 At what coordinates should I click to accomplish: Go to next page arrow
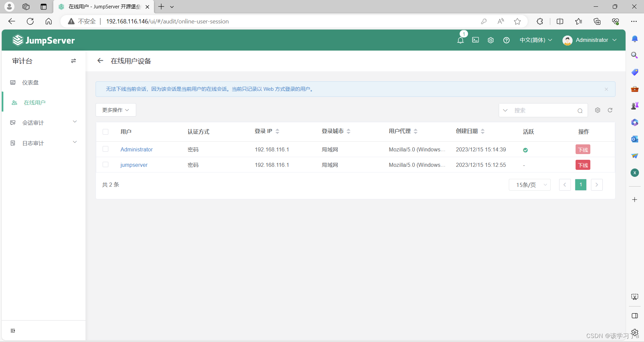(597, 185)
